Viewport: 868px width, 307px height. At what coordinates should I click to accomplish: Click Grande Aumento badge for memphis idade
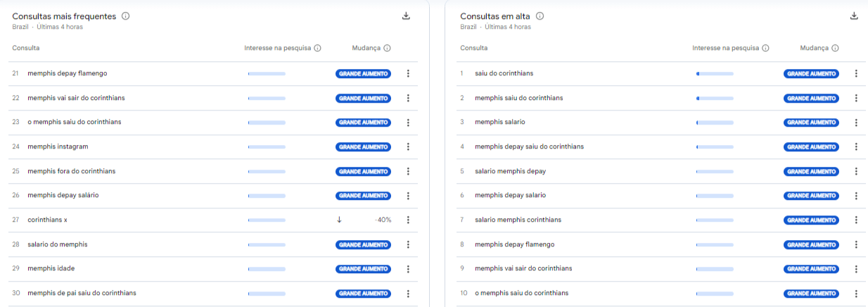click(x=363, y=269)
